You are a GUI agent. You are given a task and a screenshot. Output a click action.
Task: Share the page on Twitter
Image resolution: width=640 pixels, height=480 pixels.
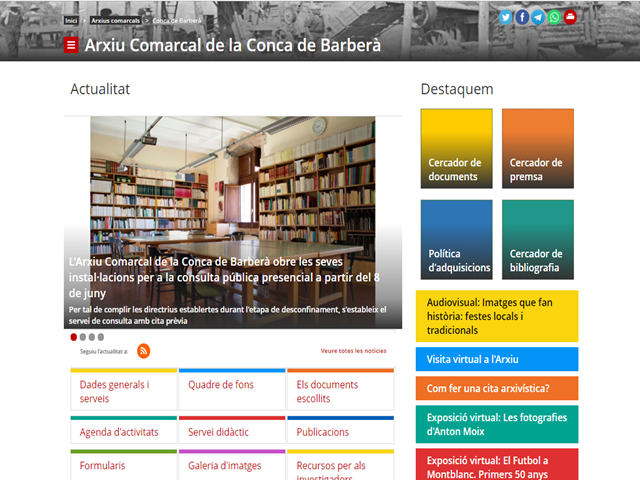tap(506, 17)
